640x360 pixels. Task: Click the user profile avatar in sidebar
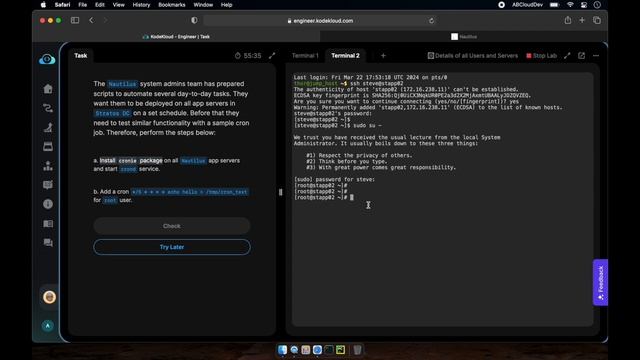(49, 297)
